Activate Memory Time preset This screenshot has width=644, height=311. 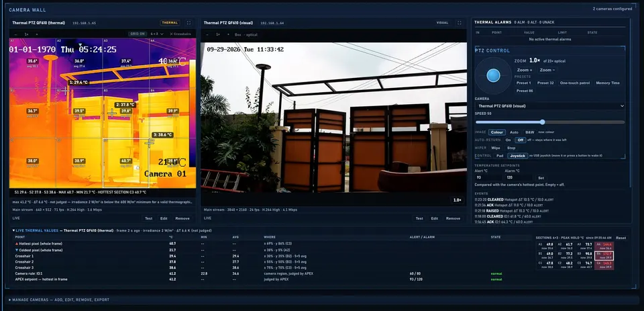608,83
